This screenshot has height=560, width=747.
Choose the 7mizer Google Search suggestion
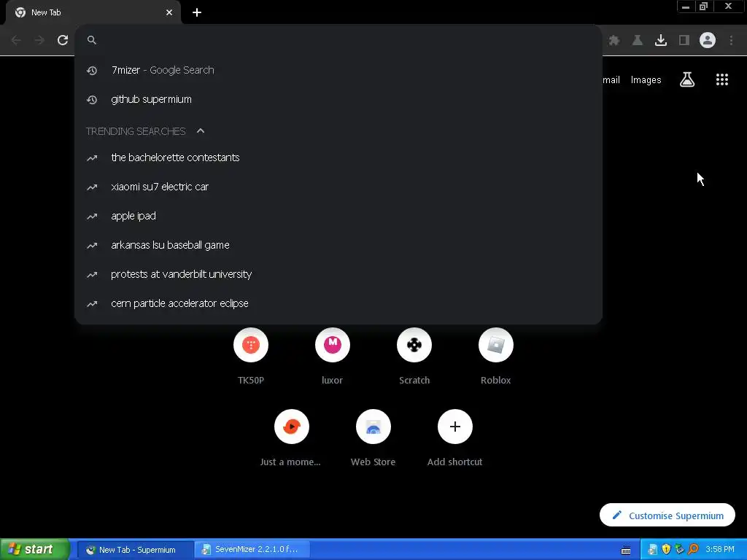point(338,70)
